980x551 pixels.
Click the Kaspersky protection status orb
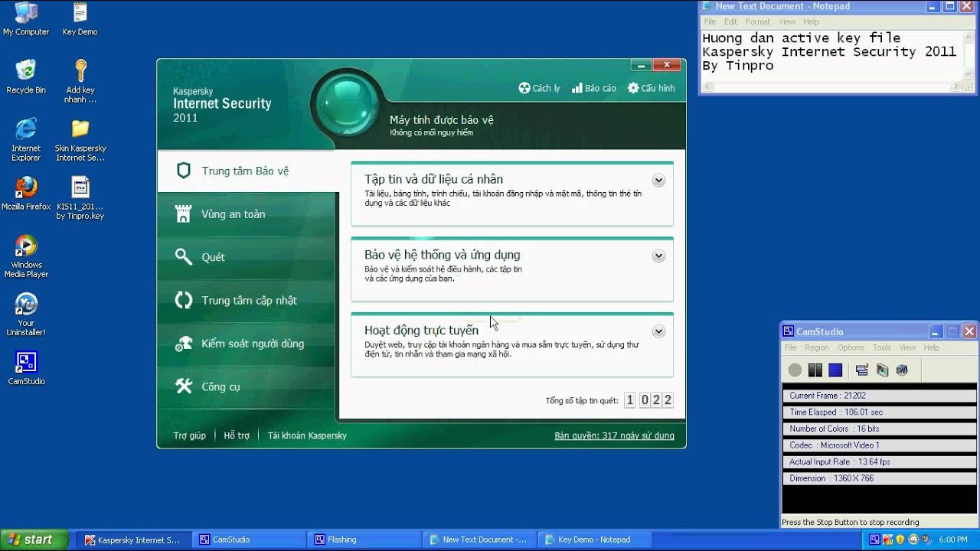click(x=348, y=105)
